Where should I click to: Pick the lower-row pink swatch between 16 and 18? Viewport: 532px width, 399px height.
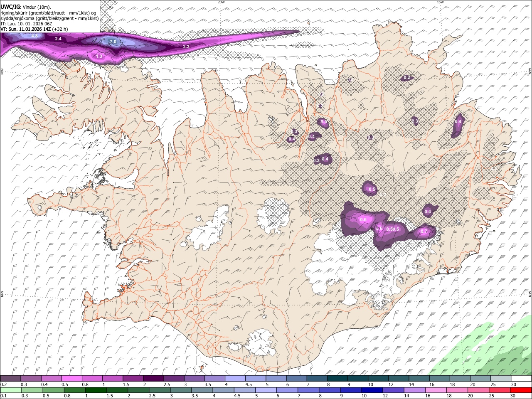coord(436,390)
